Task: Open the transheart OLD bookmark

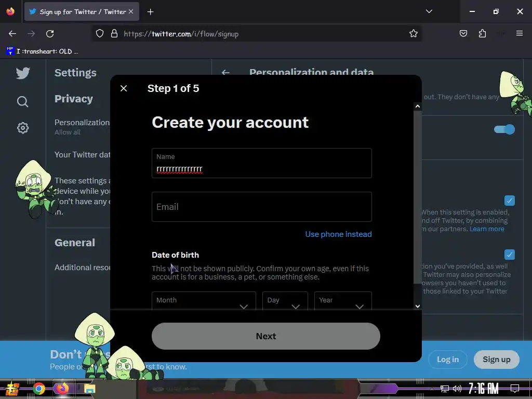Action: (x=42, y=51)
